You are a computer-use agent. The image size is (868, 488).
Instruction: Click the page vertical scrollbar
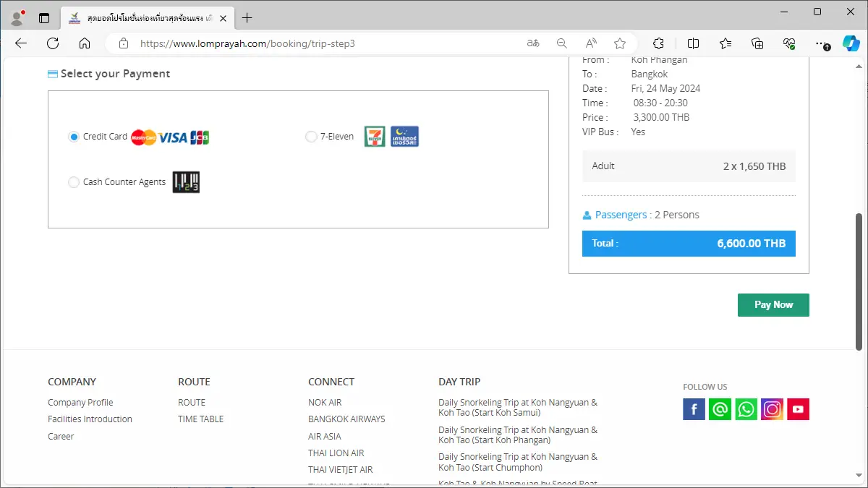tap(859, 282)
